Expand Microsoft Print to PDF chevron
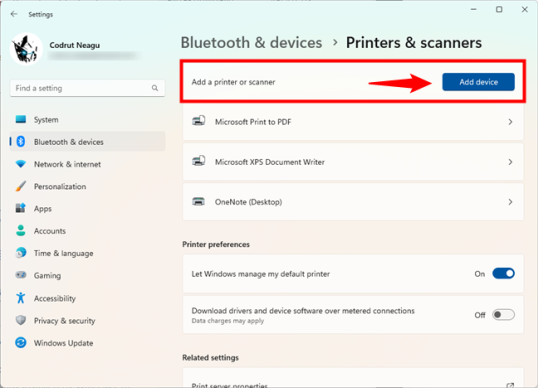 [510, 122]
